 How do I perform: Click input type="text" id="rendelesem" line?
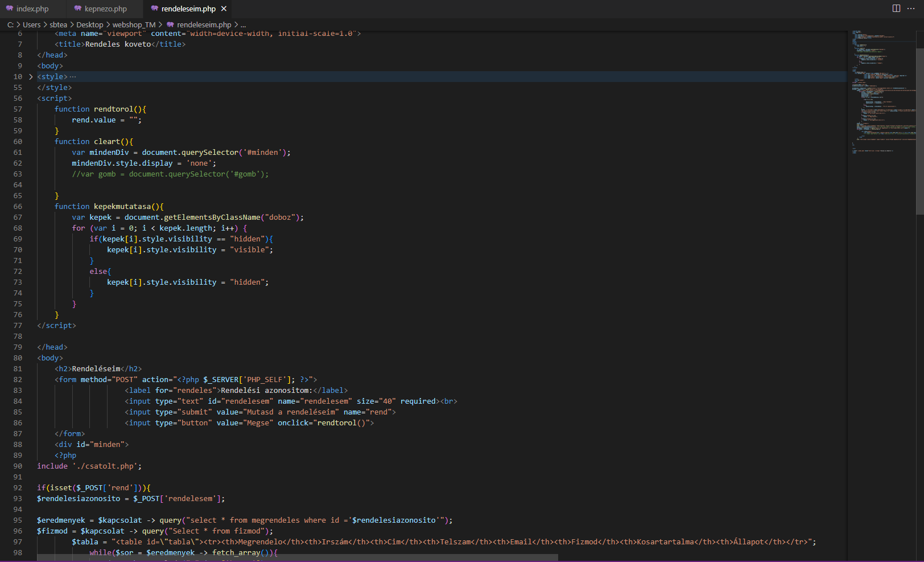coord(291,401)
